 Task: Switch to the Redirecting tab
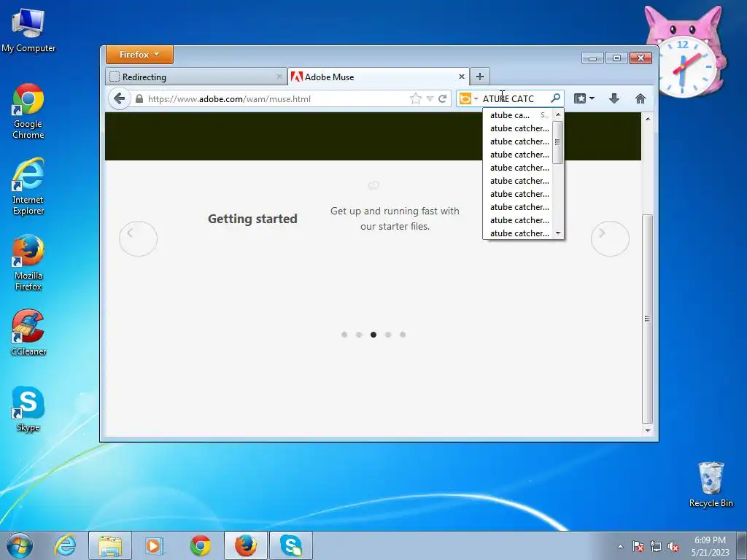(x=196, y=77)
